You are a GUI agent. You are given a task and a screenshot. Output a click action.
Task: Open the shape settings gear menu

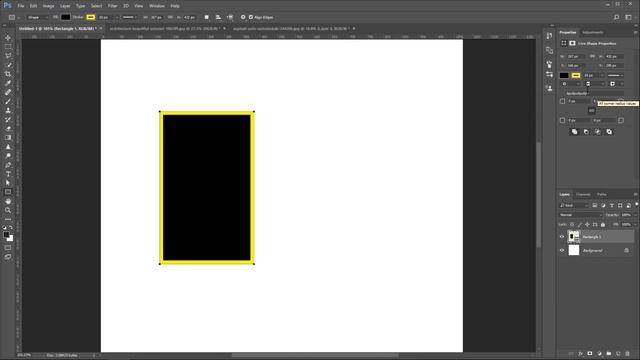point(243,17)
